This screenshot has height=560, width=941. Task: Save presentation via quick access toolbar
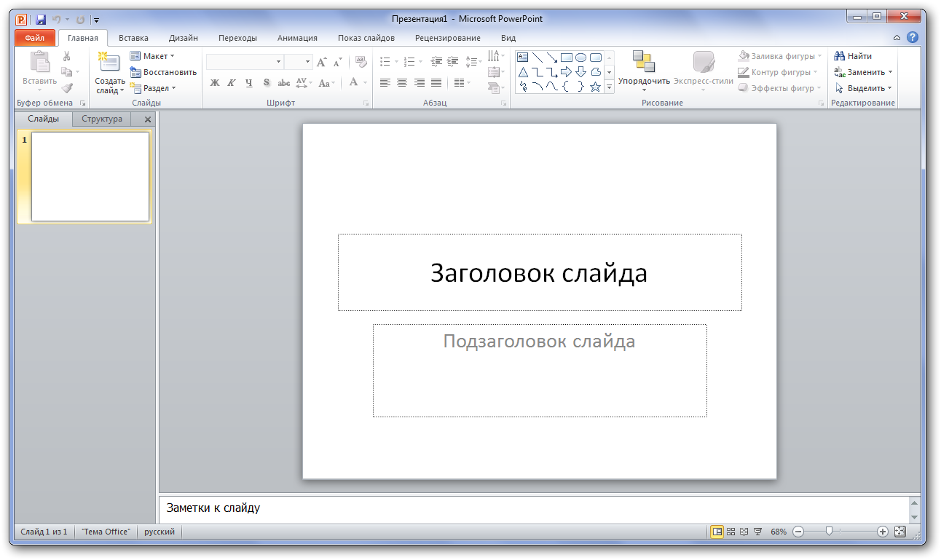pyautogui.click(x=41, y=20)
